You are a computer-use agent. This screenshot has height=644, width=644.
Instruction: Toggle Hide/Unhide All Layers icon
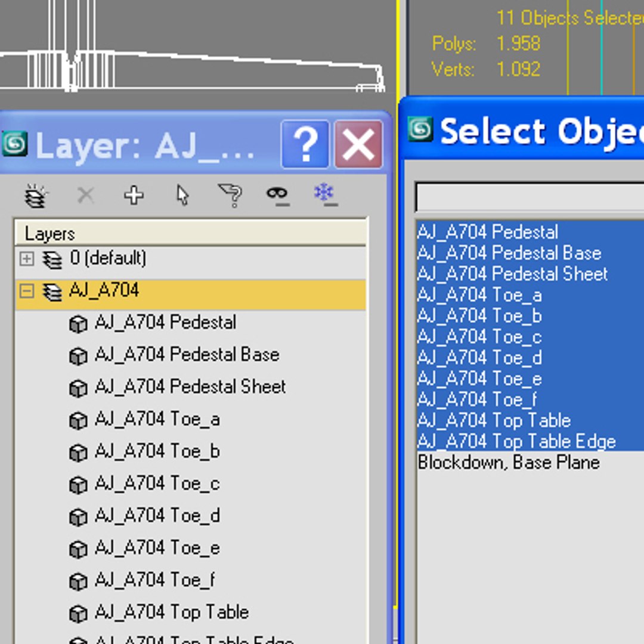click(278, 195)
